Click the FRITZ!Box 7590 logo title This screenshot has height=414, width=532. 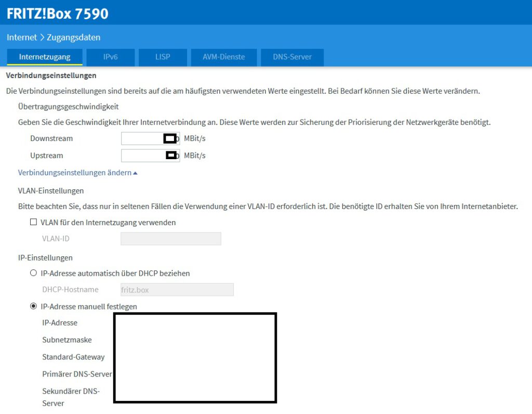tap(58, 14)
